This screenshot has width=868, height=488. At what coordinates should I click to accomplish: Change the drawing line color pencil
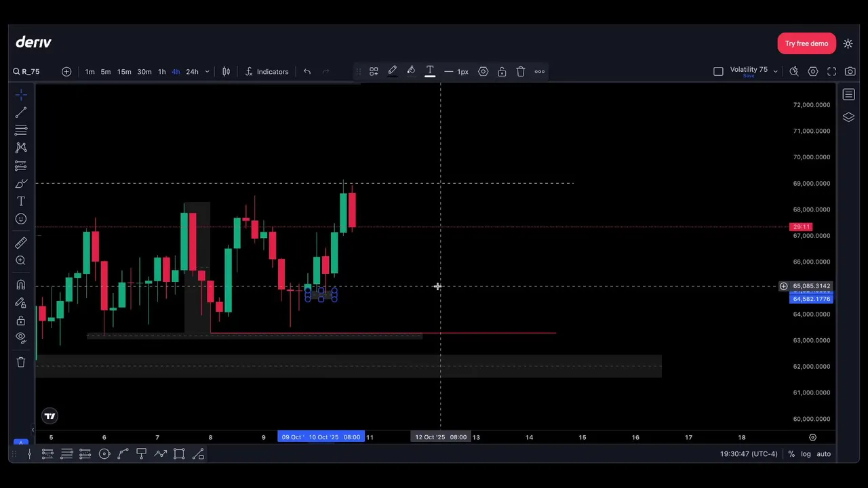click(x=392, y=72)
